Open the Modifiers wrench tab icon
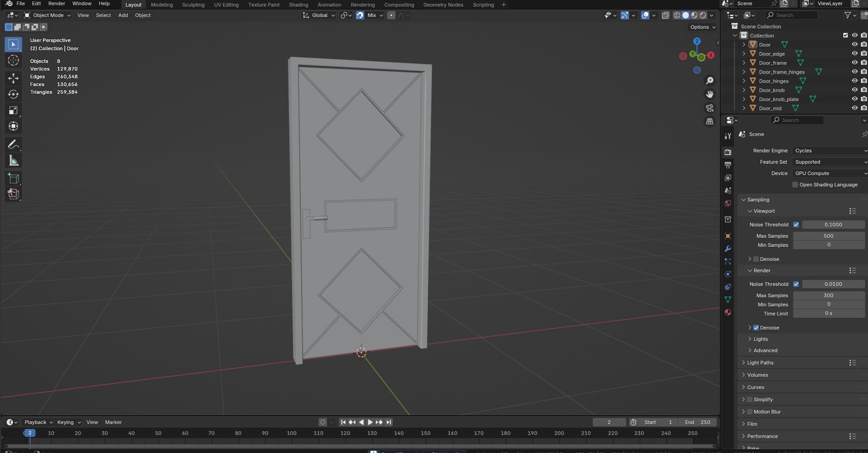 (728, 249)
